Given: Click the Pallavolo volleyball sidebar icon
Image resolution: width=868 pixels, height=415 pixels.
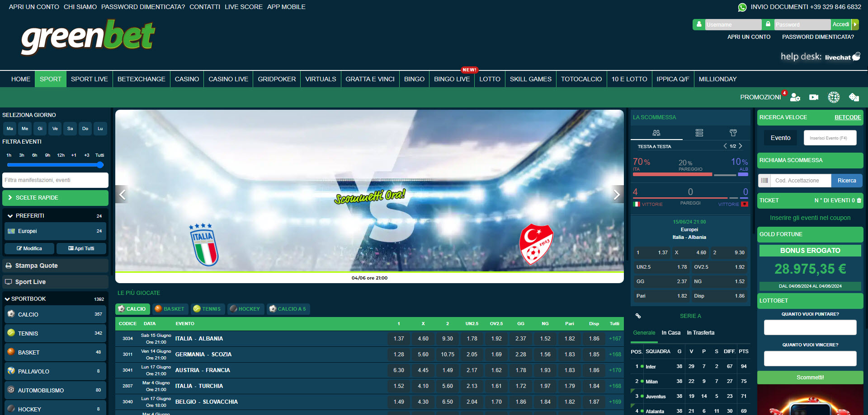Looking at the screenshot, I should point(11,371).
